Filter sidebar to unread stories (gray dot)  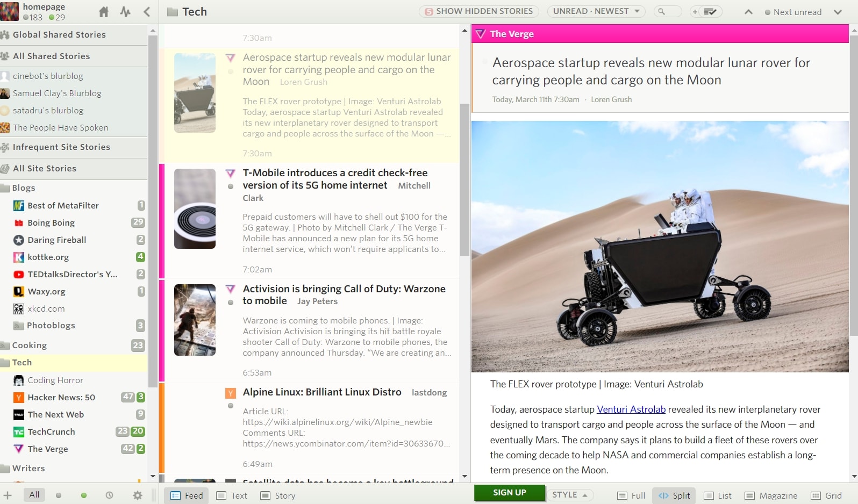coord(59,495)
